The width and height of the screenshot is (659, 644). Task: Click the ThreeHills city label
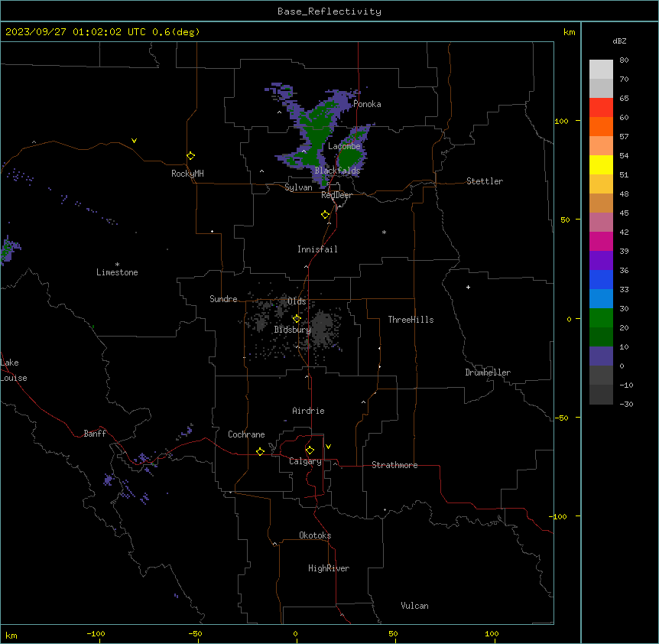pyautogui.click(x=411, y=320)
